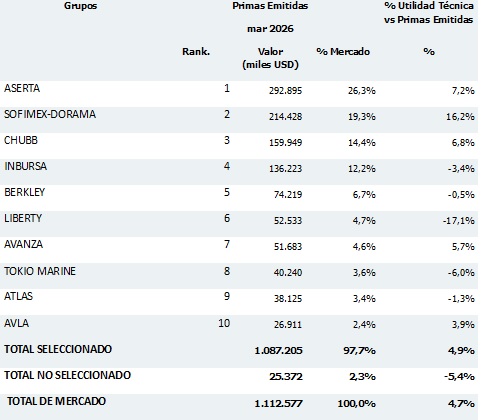Select TOTAL DE MERCADO value 1.112.577

pos(278,404)
